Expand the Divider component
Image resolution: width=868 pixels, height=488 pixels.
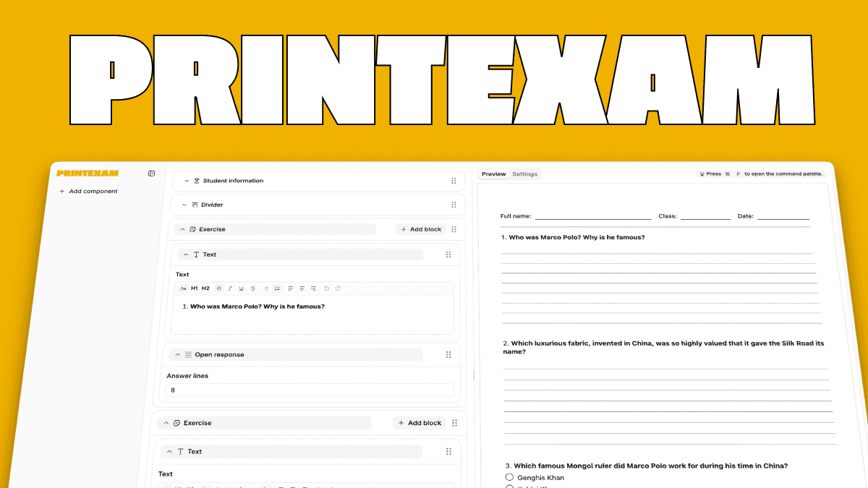pyautogui.click(x=185, y=205)
